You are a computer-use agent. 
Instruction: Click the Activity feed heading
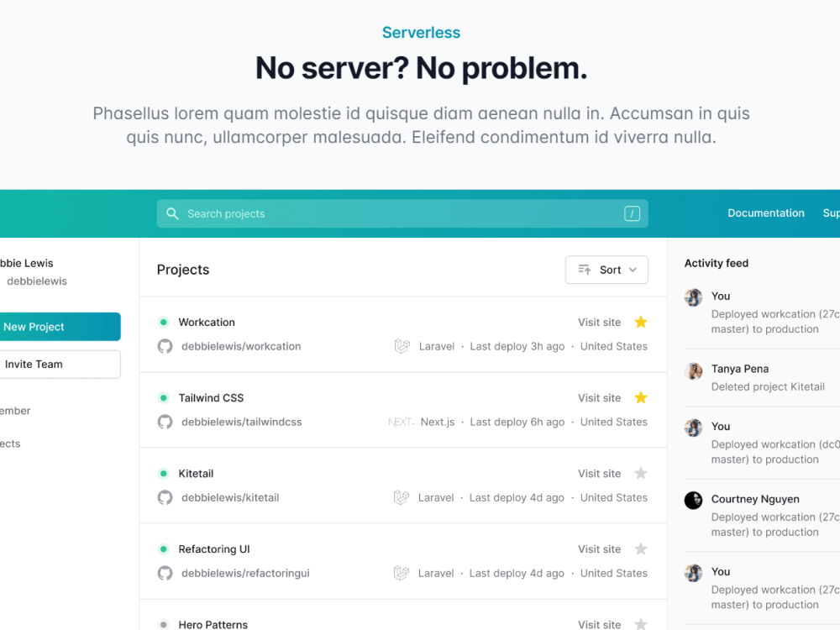(717, 263)
